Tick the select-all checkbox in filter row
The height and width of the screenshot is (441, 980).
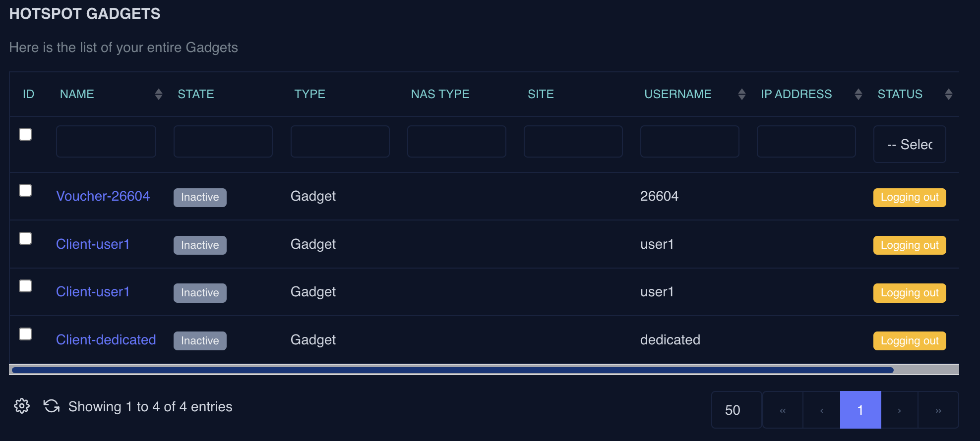click(x=25, y=134)
